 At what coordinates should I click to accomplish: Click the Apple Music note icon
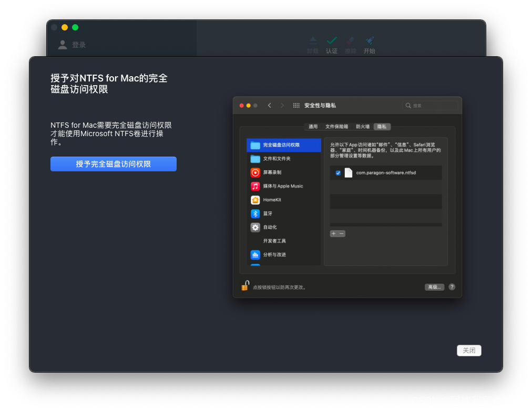(x=255, y=186)
